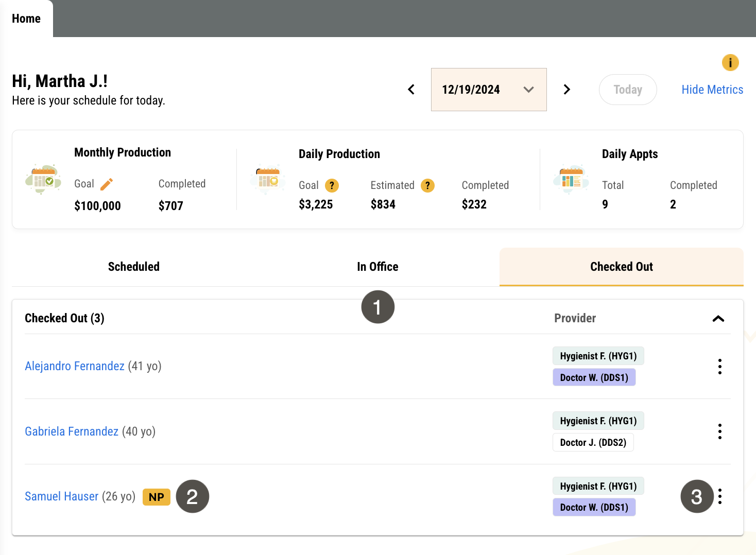
Task: Click Estimated help question mark icon
Action: [427, 185]
